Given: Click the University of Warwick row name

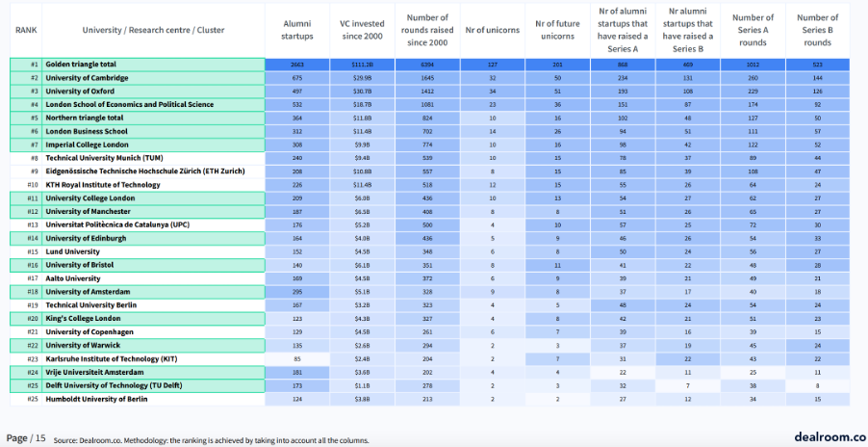Looking at the screenshot, I should click(x=83, y=345).
